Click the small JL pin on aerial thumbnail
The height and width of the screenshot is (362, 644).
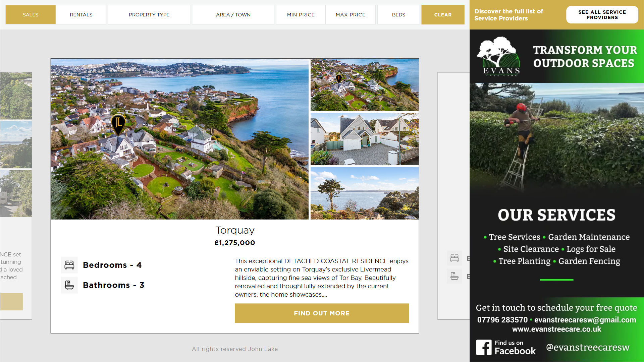[x=339, y=78]
